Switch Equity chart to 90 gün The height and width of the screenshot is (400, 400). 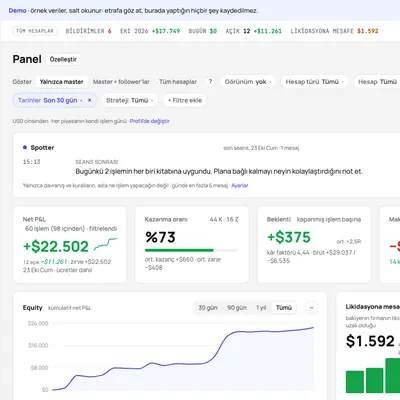click(x=237, y=308)
